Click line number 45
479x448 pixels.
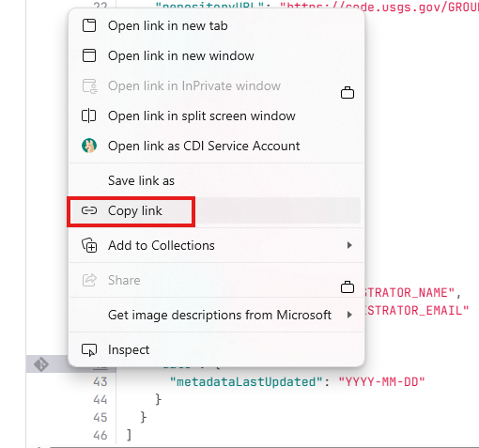tap(100, 418)
